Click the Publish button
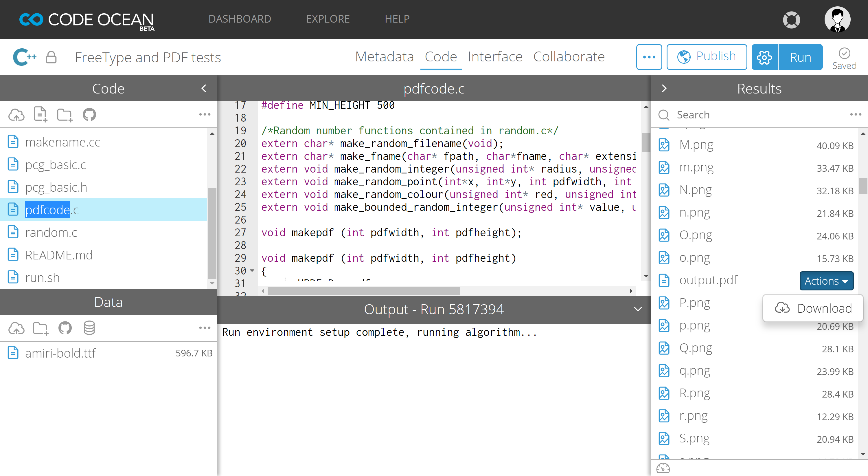This screenshot has height=476, width=868. tap(707, 57)
